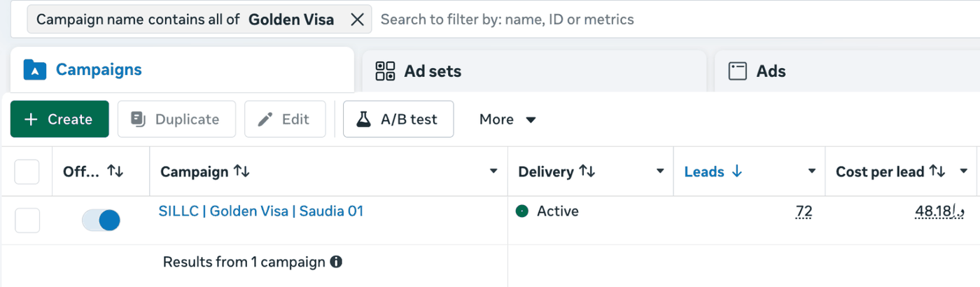
Task: Click the results info icon
Action: 336,262
